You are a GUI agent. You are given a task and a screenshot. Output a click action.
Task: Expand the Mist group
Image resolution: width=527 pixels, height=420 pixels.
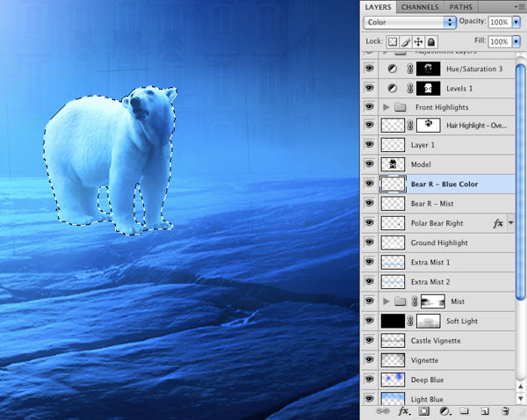[386, 301]
